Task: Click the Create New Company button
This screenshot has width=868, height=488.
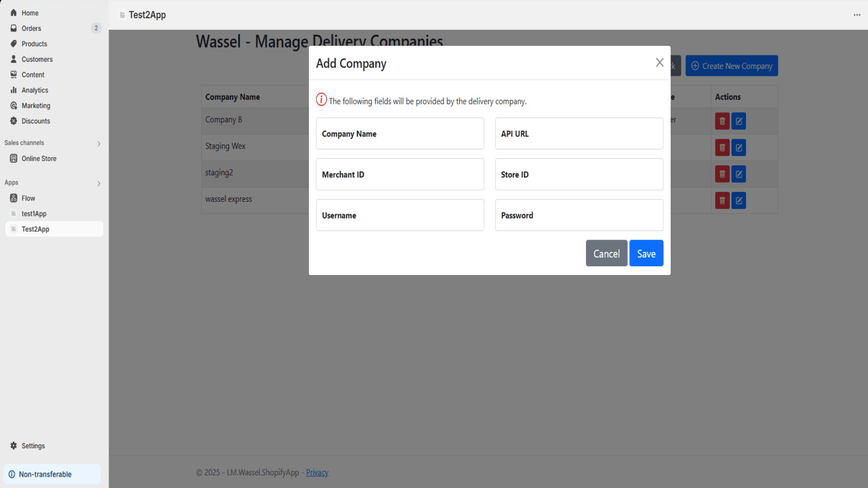Action: click(x=732, y=66)
